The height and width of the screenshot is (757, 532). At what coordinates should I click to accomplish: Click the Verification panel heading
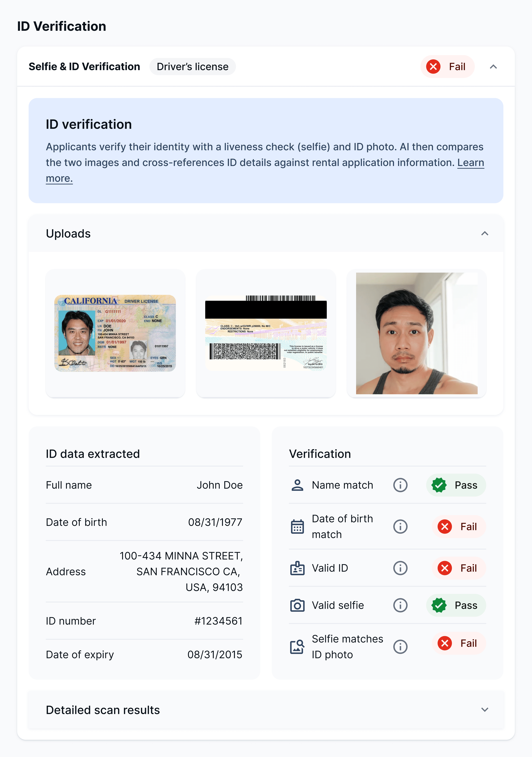[x=320, y=454]
